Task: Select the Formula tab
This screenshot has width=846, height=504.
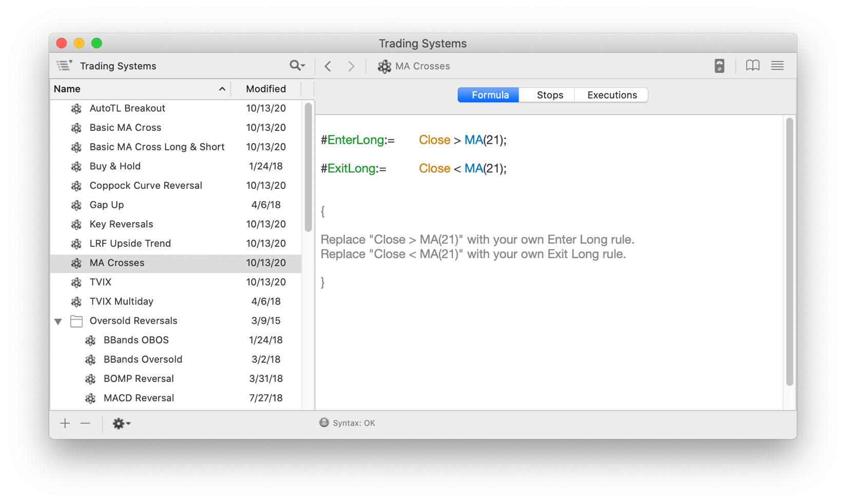Action: 490,95
